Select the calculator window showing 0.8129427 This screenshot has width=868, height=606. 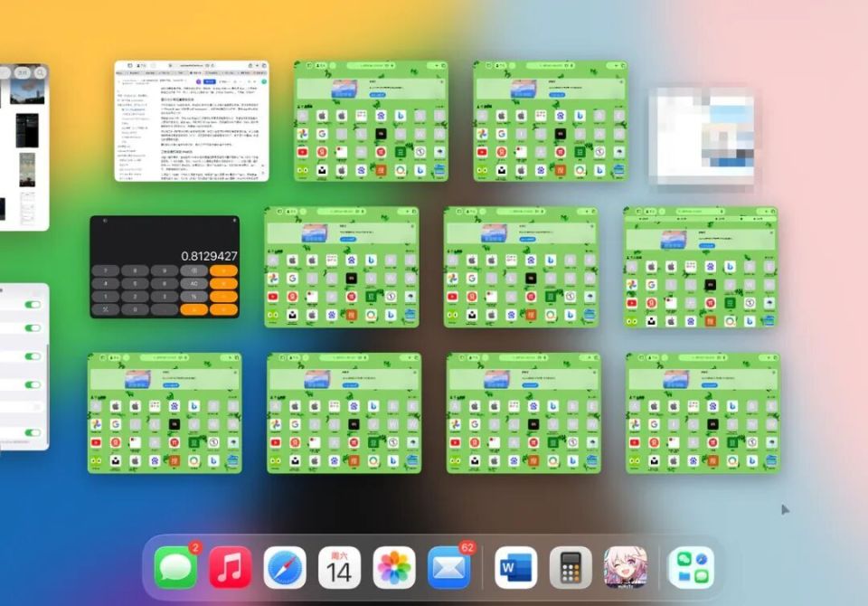pyautogui.click(x=165, y=267)
